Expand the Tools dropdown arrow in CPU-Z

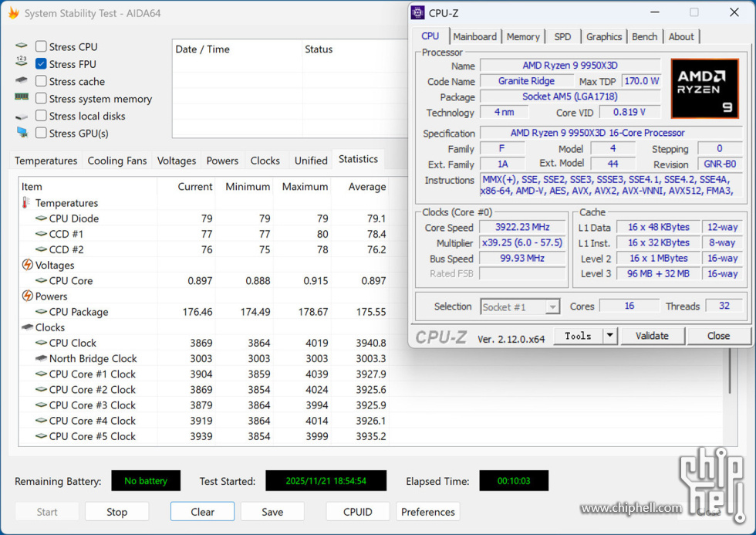click(609, 336)
